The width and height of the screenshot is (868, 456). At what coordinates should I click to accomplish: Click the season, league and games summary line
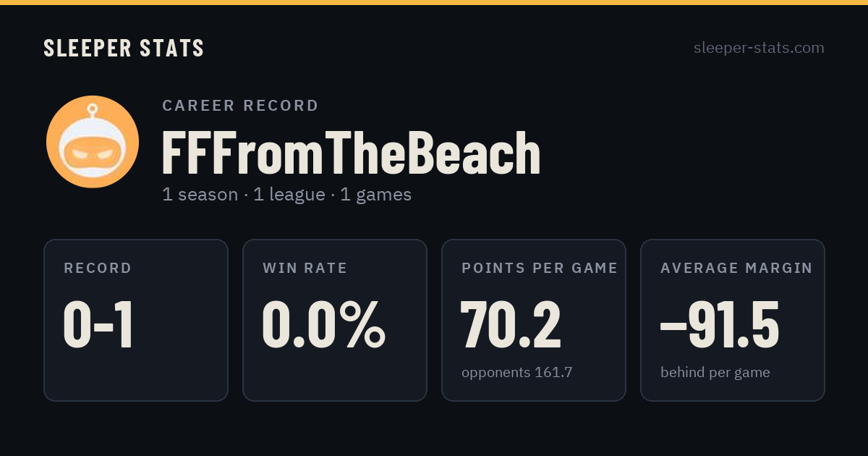[286, 195]
